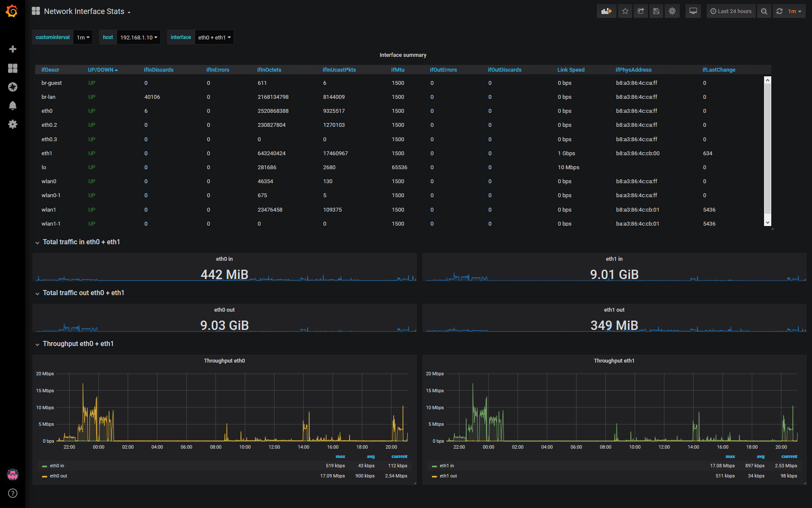Sort table by Link Speed column
Screen dimensions: 812x508
click(x=571, y=70)
